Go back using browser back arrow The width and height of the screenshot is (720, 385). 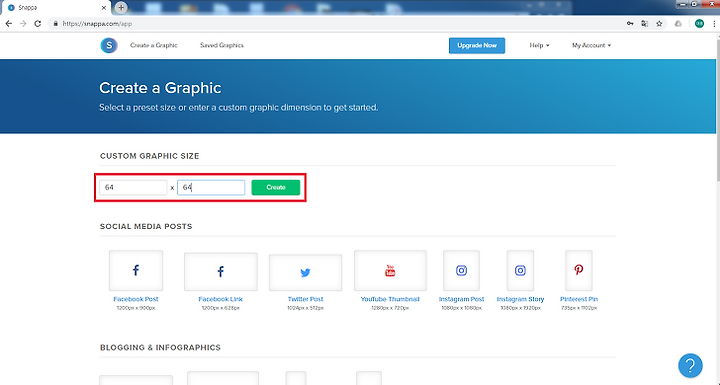pyautogui.click(x=9, y=23)
